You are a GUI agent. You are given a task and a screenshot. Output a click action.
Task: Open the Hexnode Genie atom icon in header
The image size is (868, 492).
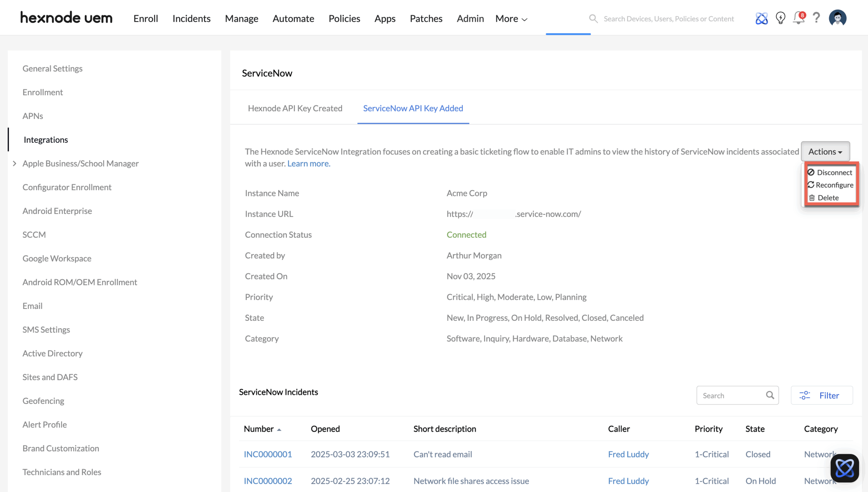click(761, 18)
